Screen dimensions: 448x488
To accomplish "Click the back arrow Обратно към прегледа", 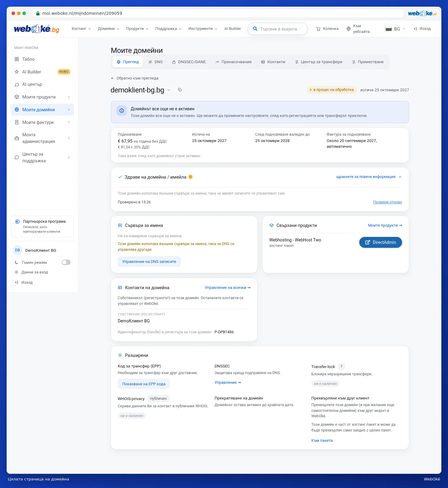I will 113,78.
